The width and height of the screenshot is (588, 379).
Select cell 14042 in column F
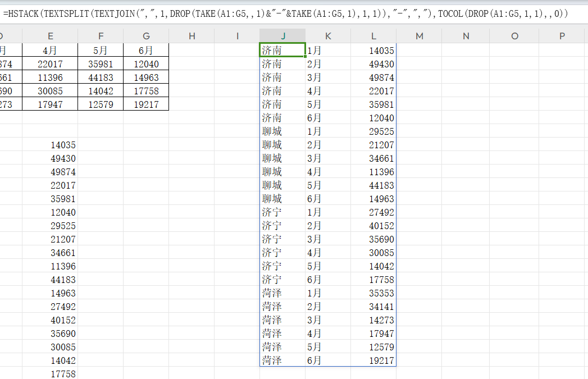click(x=101, y=91)
